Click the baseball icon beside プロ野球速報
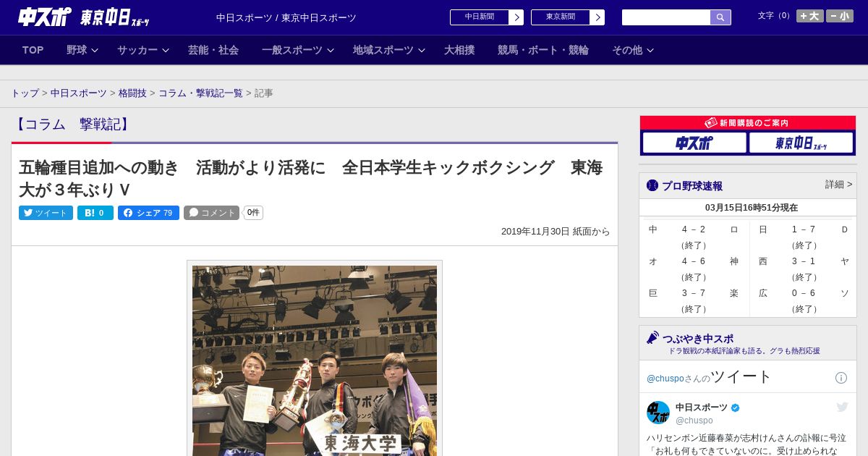868x456 pixels. click(x=652, y=186)
